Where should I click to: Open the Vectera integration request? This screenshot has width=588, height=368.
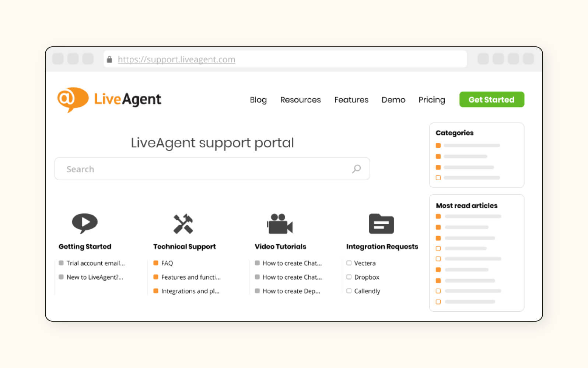pyautogui.click(x=365, y=263)
